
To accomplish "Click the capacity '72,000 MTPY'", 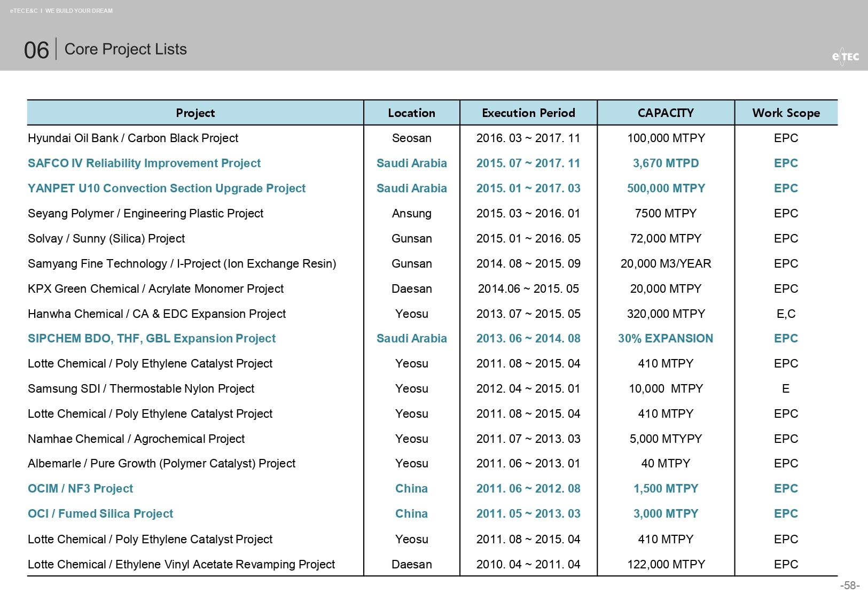I will pyautogui.click(x=666, y=238).
